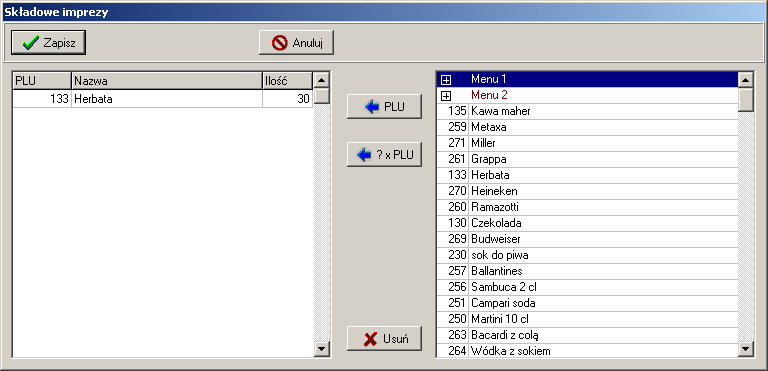
Task: Click the Anuluj cancel button
Action: coord(296,43)
